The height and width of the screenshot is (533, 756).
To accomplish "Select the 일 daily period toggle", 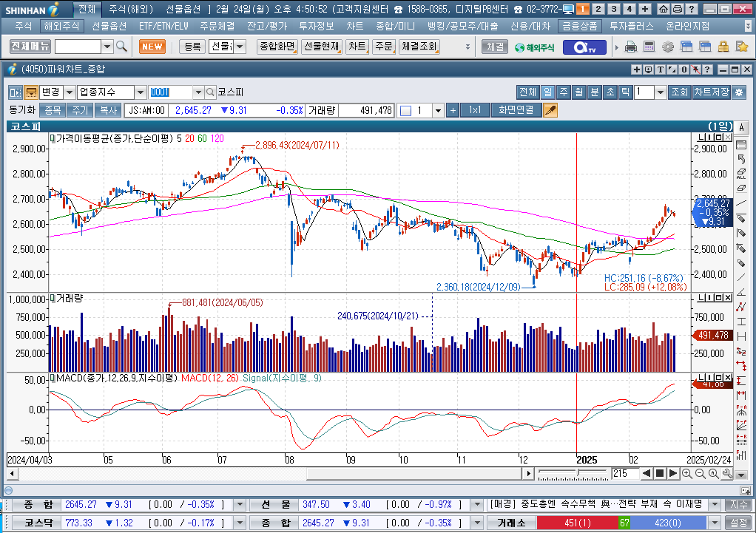I will [547, 92].
